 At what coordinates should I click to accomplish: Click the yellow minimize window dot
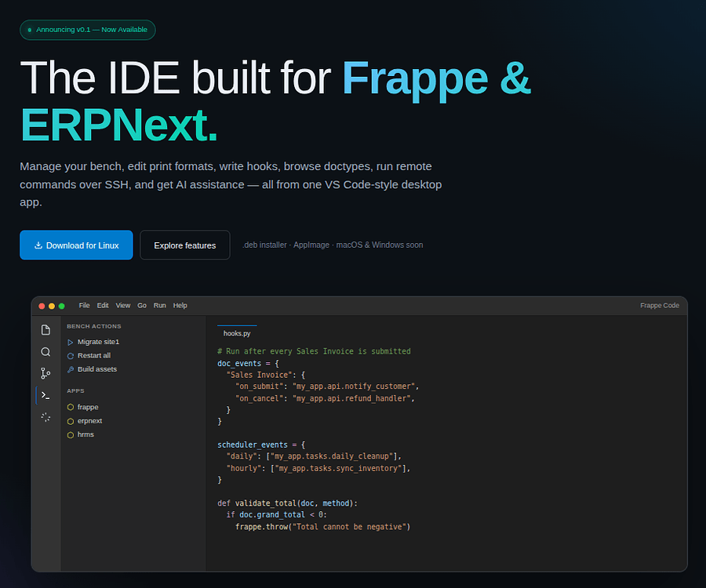point(51,306)
